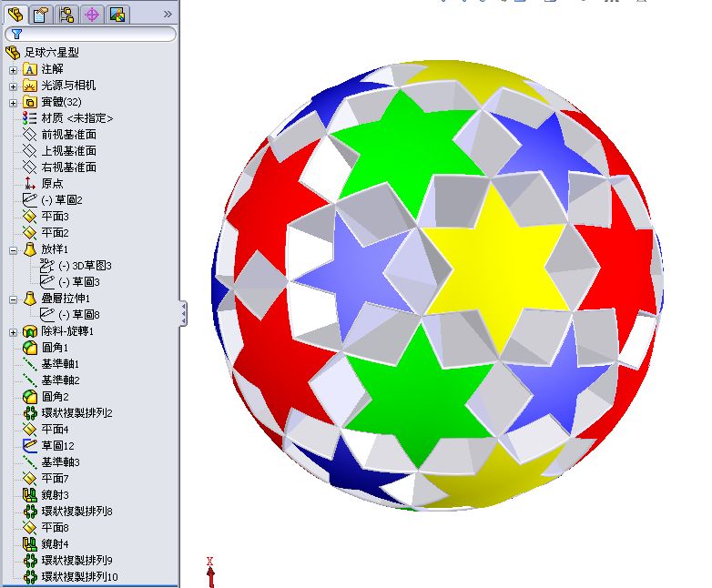Viewport: 712px width, 588px height.
Task: Select the 草圖8 sketch icon
Action: pyautogui.click(x=46, y=315)
